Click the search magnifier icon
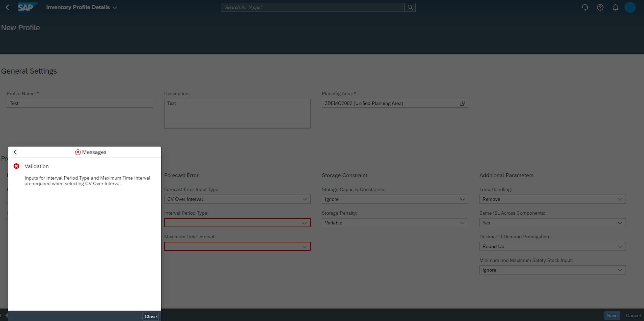 pos(410,7)
